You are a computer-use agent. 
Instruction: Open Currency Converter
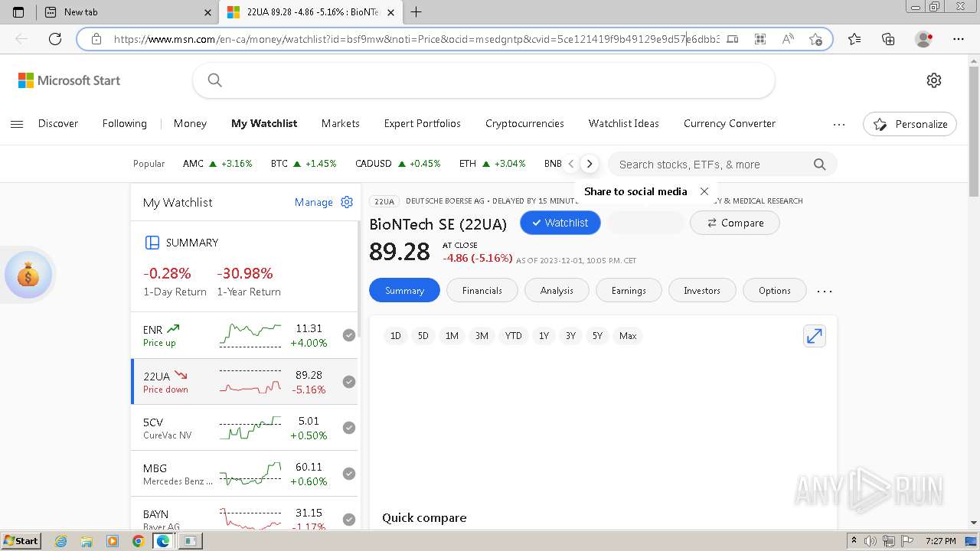[x=730, y=123]
